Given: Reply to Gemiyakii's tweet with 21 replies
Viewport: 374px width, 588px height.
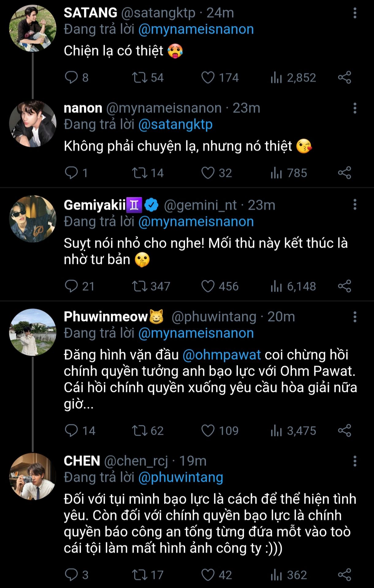Looking at the screenshot, I should pyautogui.click(x=71, y=286).
